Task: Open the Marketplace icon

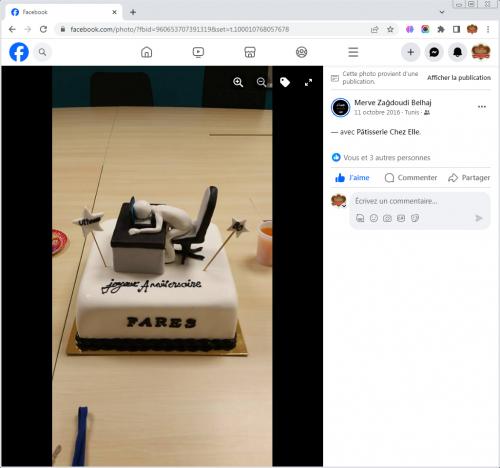Action: 250,52
